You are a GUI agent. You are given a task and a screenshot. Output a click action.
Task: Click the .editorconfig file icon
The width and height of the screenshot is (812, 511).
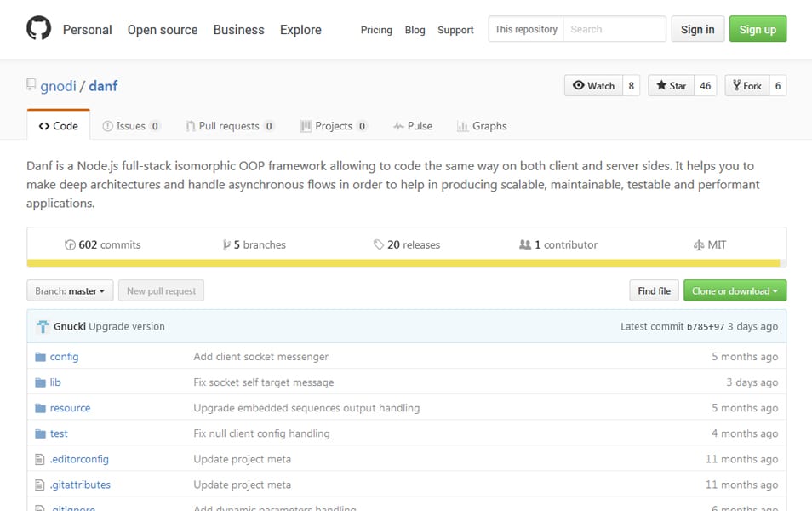click(x=39, y=459)
